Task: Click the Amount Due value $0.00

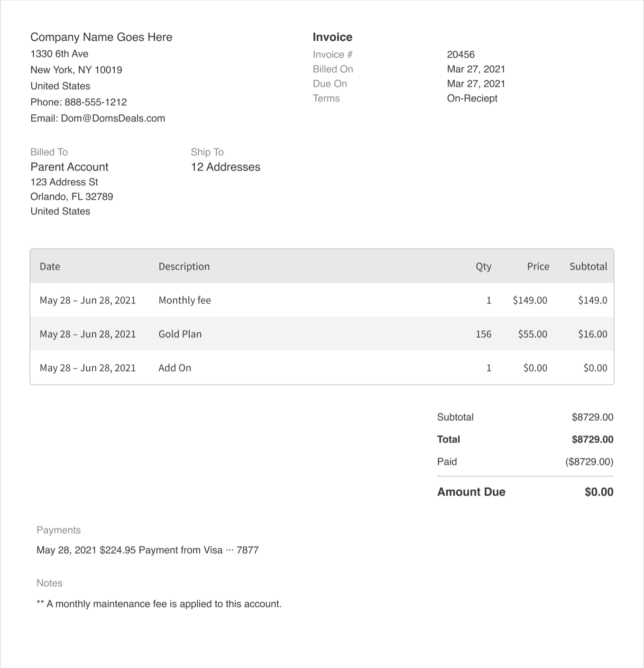Action: click(x=599, y=492)
